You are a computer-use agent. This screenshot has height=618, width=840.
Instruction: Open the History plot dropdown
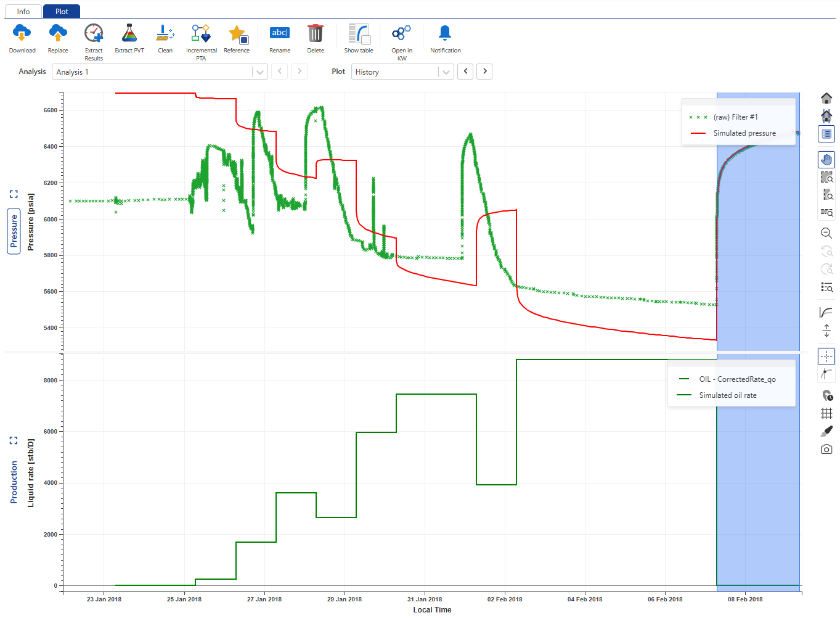click(446, 72)
